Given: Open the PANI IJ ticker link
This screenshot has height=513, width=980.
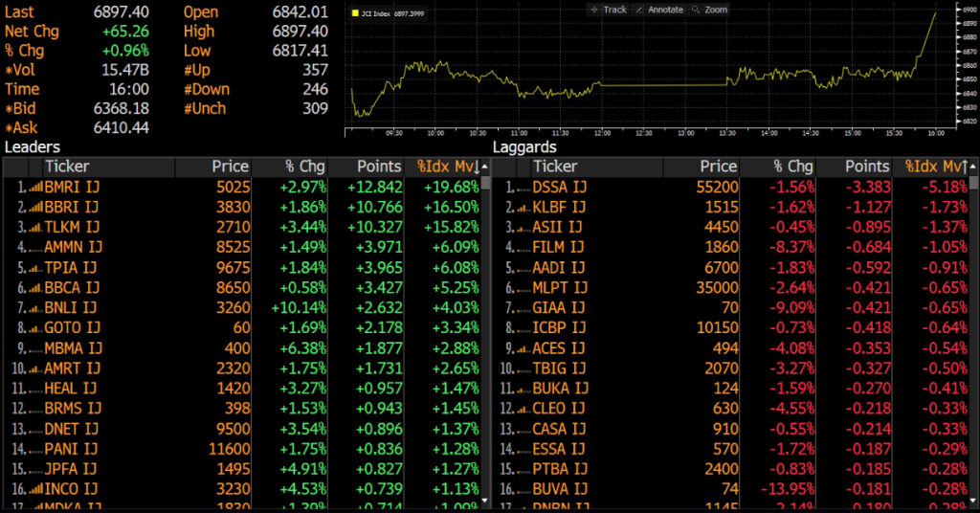Looking at the screenshot, I should pyautogui.click(x=71, y=449).
